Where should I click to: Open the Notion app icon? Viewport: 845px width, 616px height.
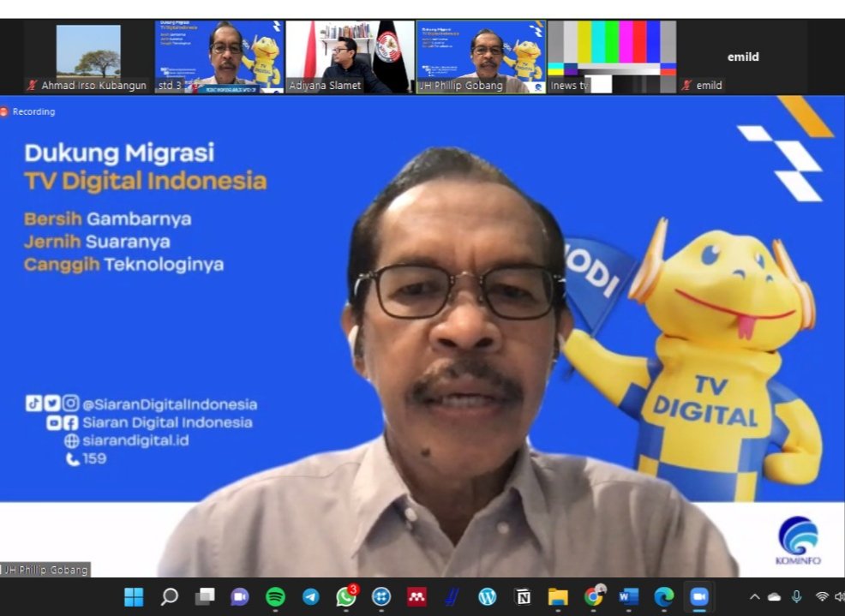point(523,597)
